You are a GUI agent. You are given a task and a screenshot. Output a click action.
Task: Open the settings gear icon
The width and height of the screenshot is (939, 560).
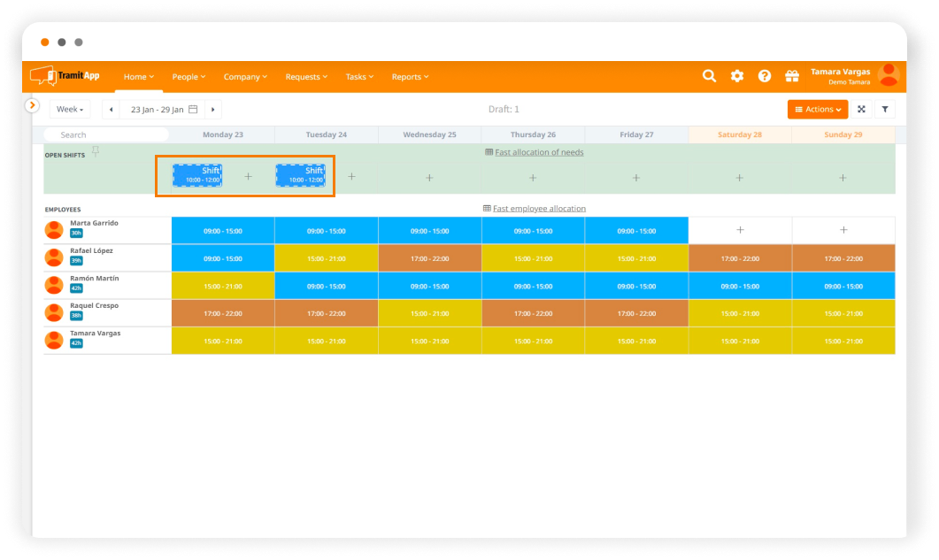click(x=736, y=76)
